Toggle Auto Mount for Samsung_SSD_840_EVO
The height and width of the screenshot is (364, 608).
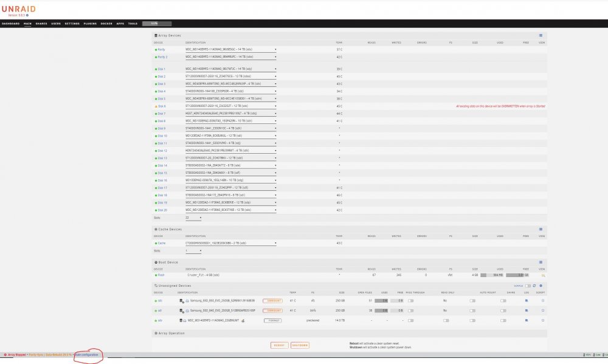click(x=472, y=311)
